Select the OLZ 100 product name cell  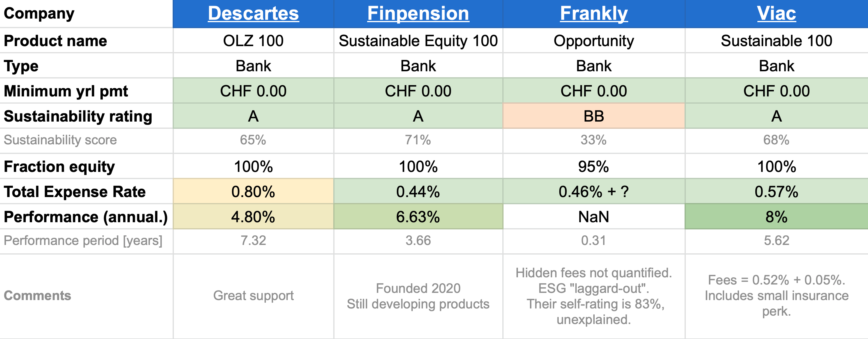pyautogui.click(x=253, y=41)
